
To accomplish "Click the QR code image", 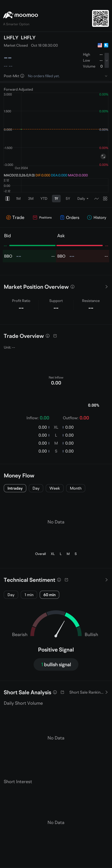I will [100, 18].
